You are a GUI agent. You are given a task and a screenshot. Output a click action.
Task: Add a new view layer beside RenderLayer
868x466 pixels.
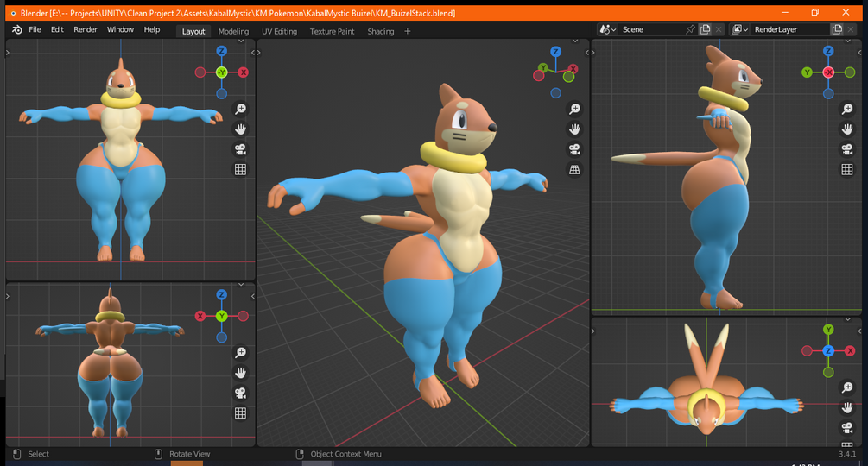pos(837,30)
